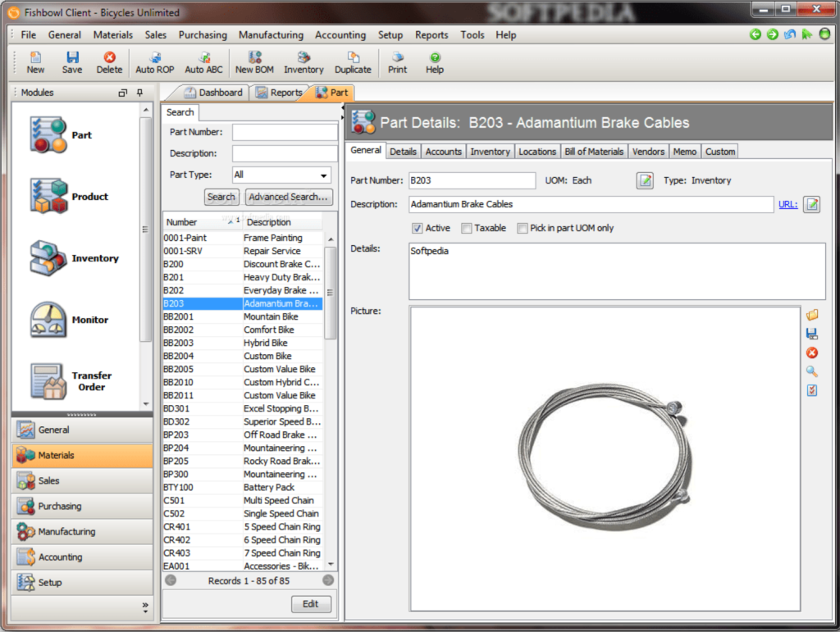Click the Auto ROP toolbar icon

154,61
